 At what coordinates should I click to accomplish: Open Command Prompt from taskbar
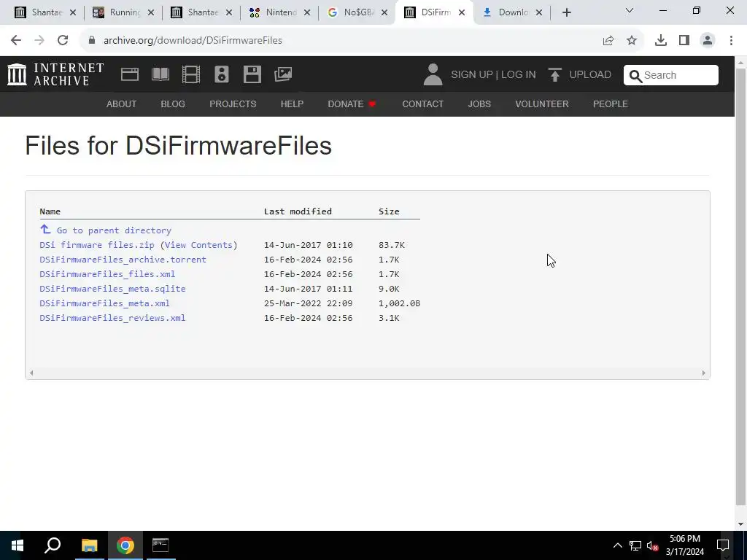point(160,545)
